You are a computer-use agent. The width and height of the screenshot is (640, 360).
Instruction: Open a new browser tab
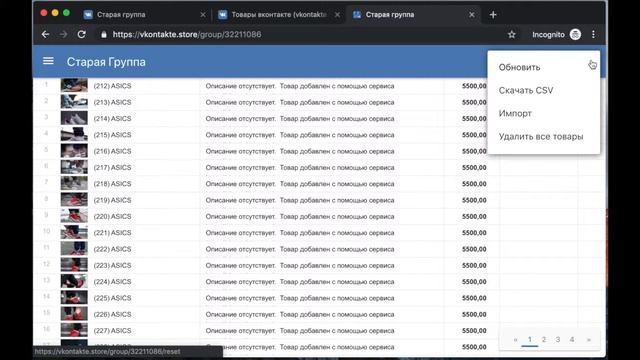[x=493, y=15]
